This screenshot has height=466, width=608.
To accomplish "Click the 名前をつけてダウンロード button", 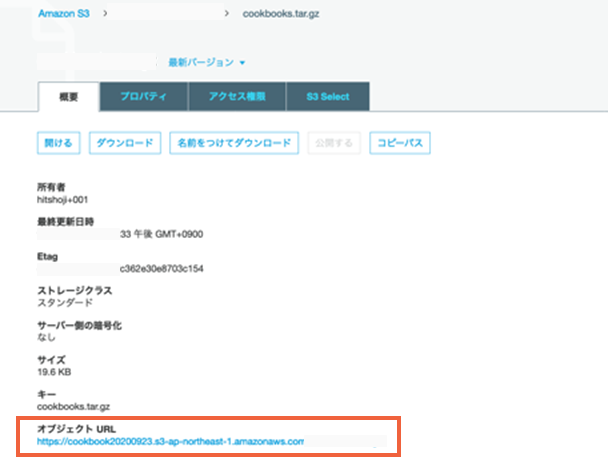I will tap(234, 143).
